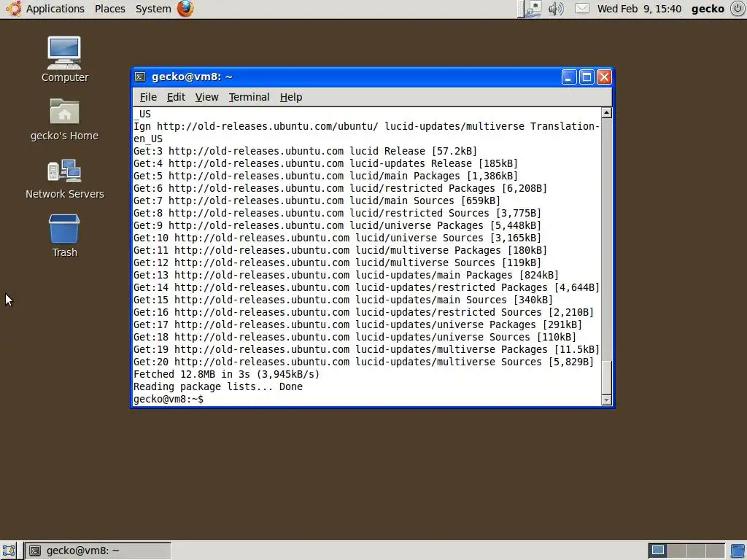Click the Ign lucid-updates/multiverse Translation line
Screen dimensions: 747x560
click(366, 133)
